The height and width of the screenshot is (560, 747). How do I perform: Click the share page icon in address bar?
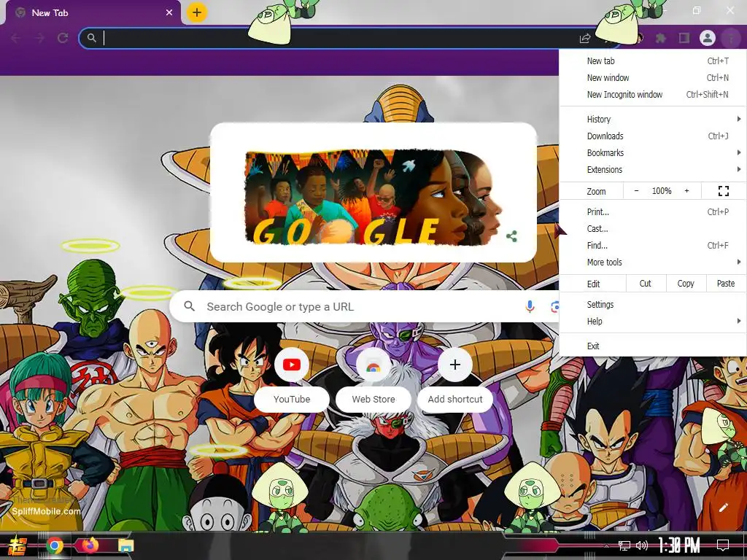[x=585, y=39]
